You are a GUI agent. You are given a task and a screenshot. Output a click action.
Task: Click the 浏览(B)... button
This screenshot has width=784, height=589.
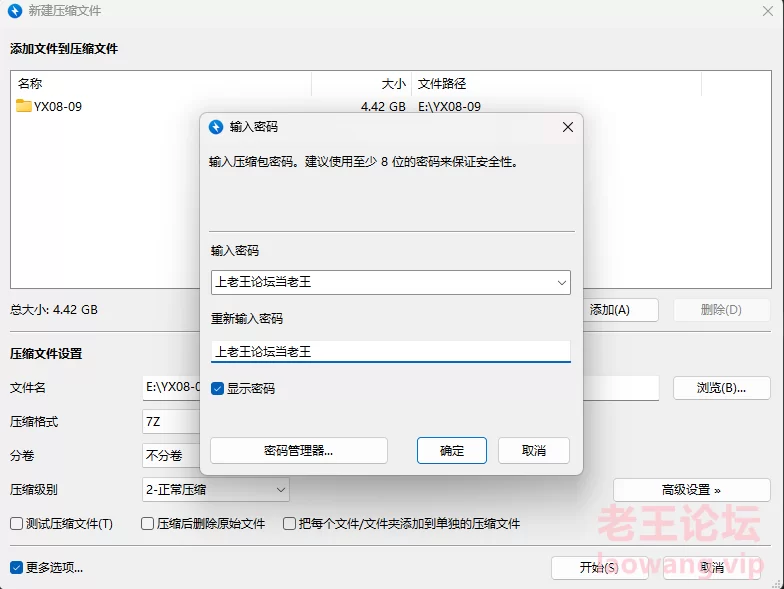click(x=722, y=388)
